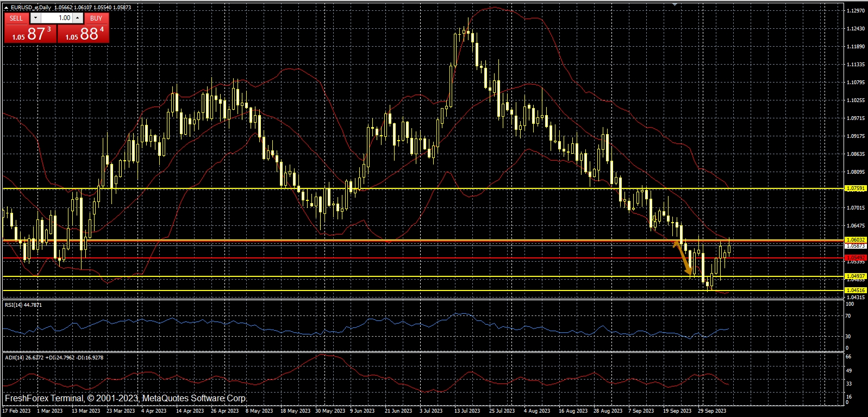Click the current price tag 1.05873
Viewport: 868px width, 417px height.
[x=856, y=246]
